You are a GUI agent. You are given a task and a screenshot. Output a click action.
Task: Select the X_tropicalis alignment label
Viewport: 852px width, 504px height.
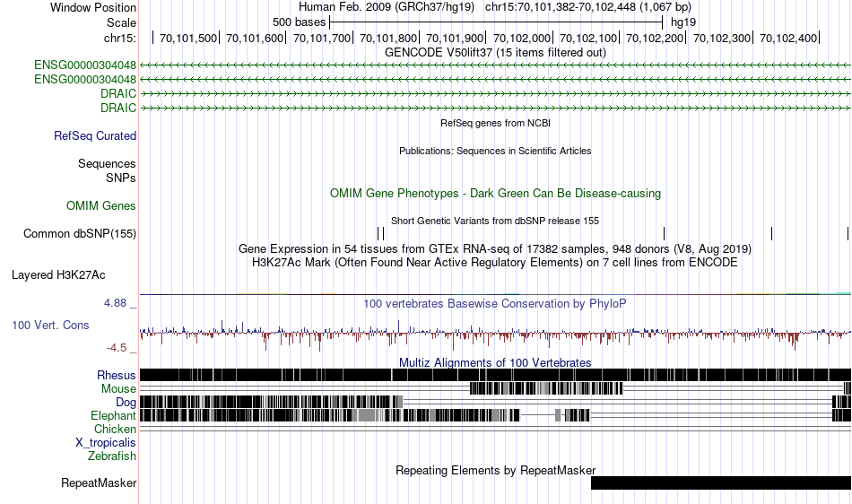pos(106,443)
